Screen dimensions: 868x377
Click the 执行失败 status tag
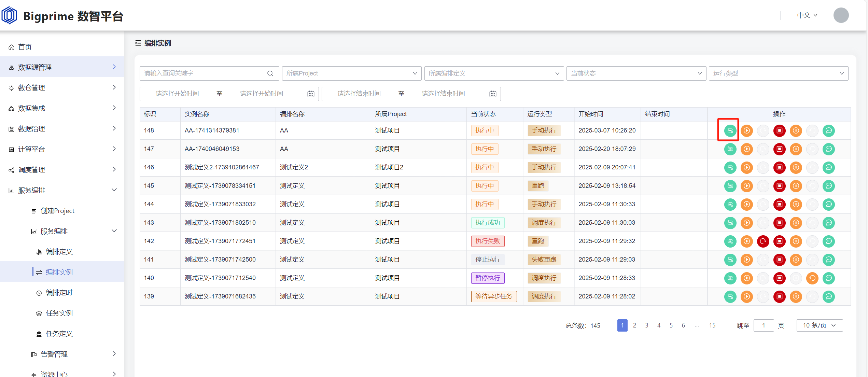click(x=488, y=241)
